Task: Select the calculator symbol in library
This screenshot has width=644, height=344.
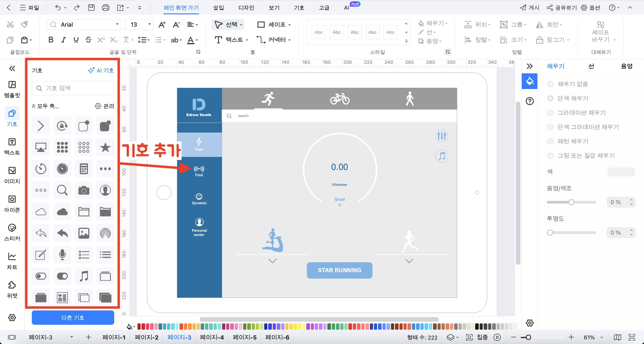Action: [x=84, y=169]
